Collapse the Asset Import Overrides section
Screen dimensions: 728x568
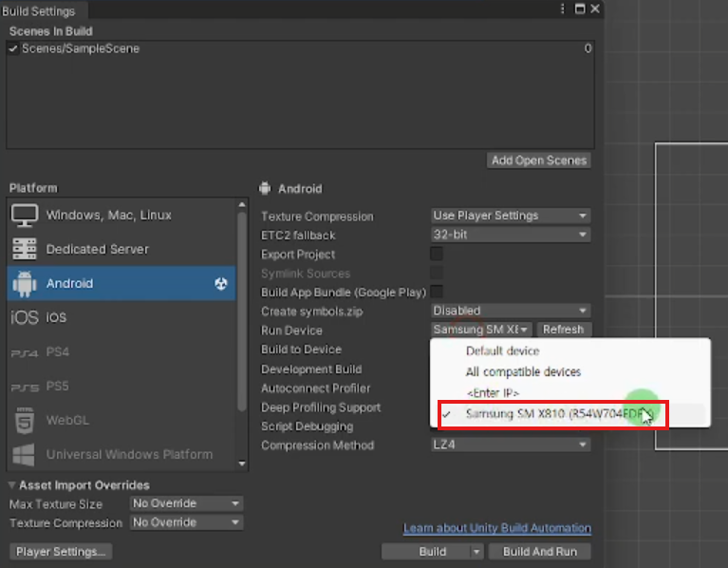(11, 485)
